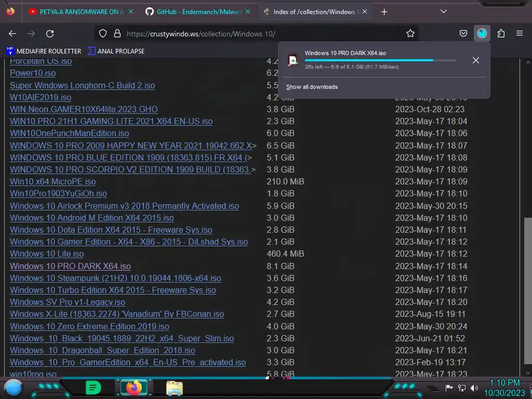Download Windows SV Pro v1-Legacy.iso
Viewport: 532px width, 399px height.
(x=68, y=302)
